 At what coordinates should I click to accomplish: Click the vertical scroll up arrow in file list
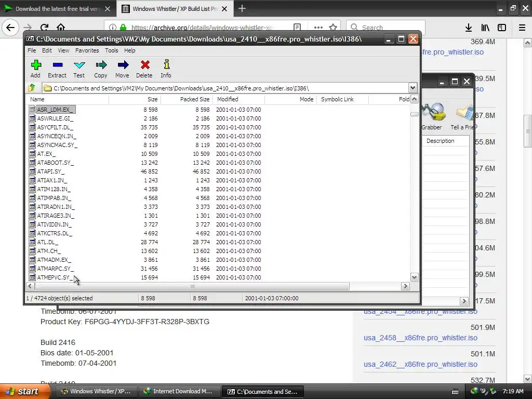(x=414, y=99)
